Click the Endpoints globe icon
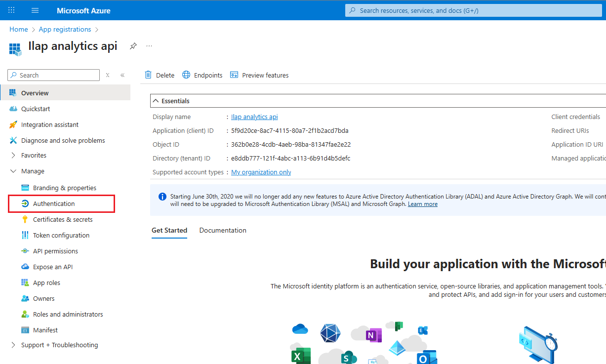 coord(186,75)
